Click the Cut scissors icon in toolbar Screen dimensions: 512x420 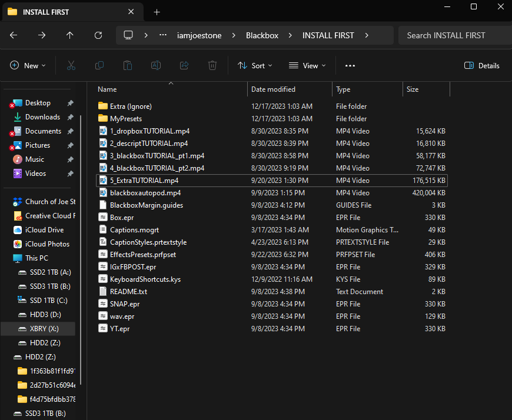[71, 65]
